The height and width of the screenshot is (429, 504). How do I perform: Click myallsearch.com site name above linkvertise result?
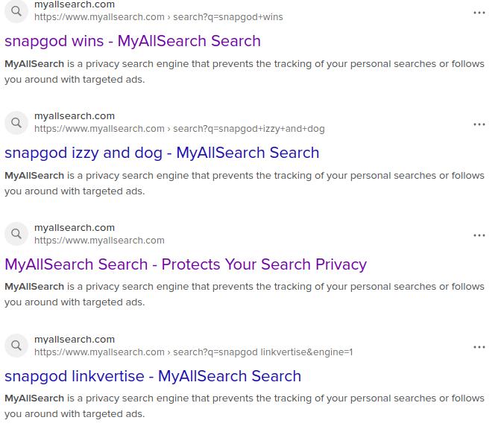click(75, 340)
